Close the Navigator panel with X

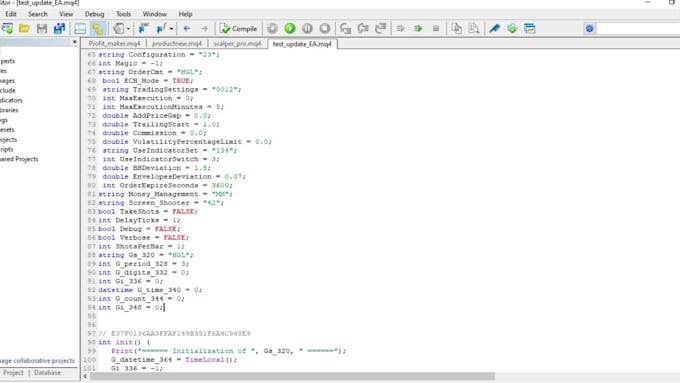coord(74,42)
